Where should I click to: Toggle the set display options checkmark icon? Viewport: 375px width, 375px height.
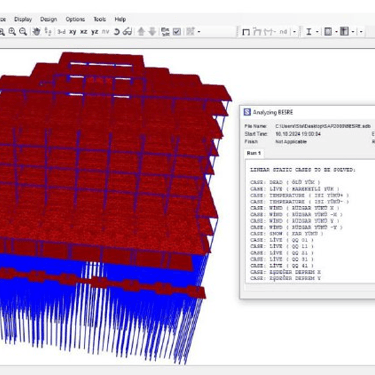(177, 32)
